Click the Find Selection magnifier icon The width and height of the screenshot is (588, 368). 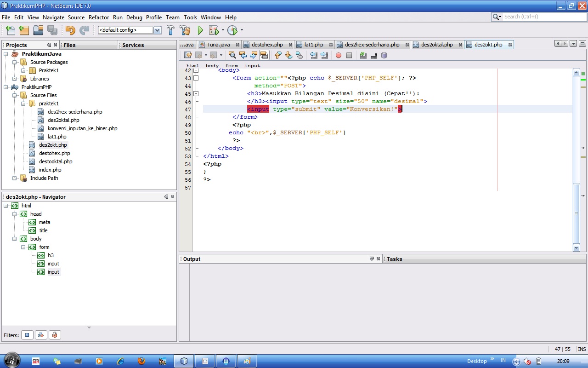pyautogui.click(x=232, y=55)
